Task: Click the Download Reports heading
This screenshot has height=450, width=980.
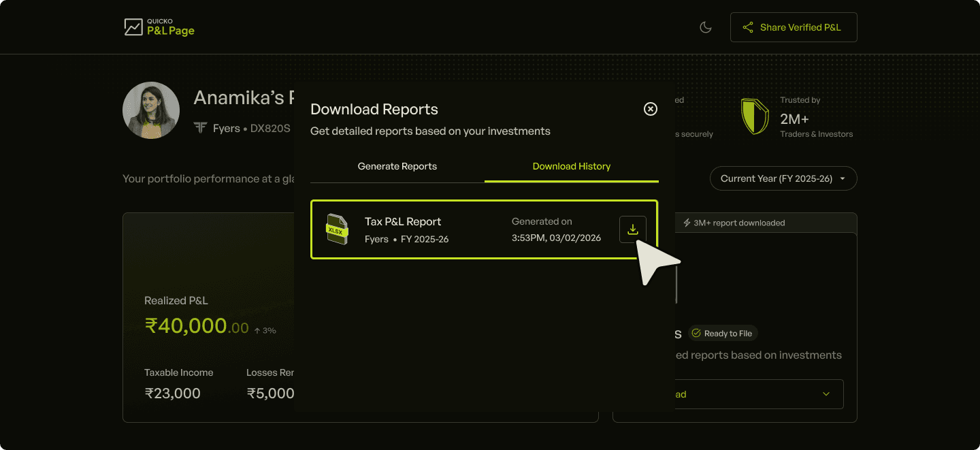Action: (x=374, y=109)
